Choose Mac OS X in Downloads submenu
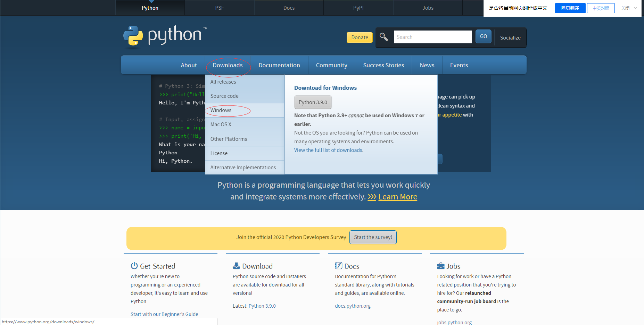Viewport: 644px width, 325px height. (x=245, y=125)
